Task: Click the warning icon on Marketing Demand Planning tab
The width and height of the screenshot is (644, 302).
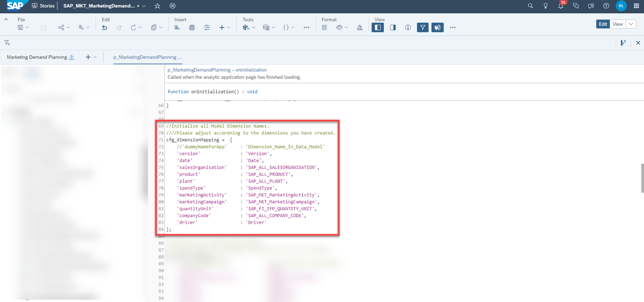Action: 72,57
